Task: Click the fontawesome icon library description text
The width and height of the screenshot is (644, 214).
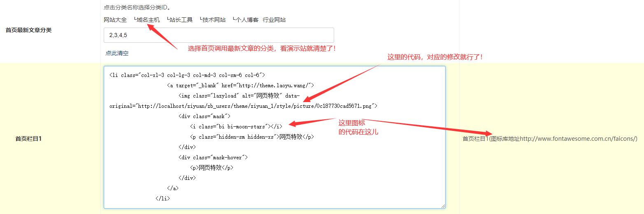Action: [x=550, y=139]
